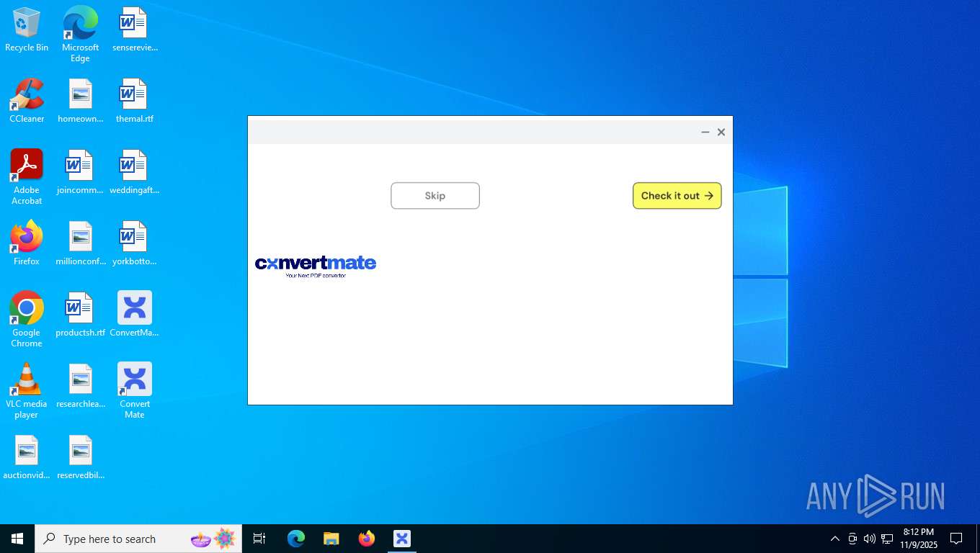Image resolution: width=980 pixels, height=553 pixels.
Task: Close the ConvertMate dialog window
Action: point(721,132)
